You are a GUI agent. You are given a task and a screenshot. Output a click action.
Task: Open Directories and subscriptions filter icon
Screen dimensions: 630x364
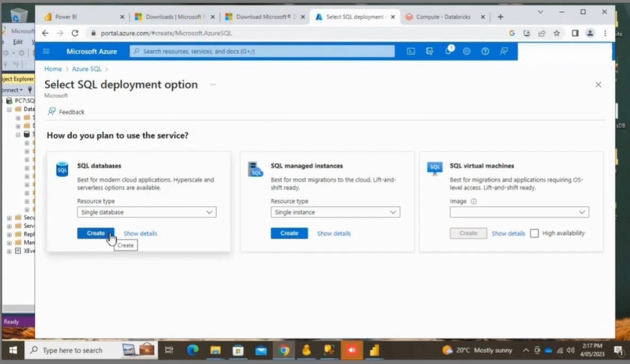(429, 52)
